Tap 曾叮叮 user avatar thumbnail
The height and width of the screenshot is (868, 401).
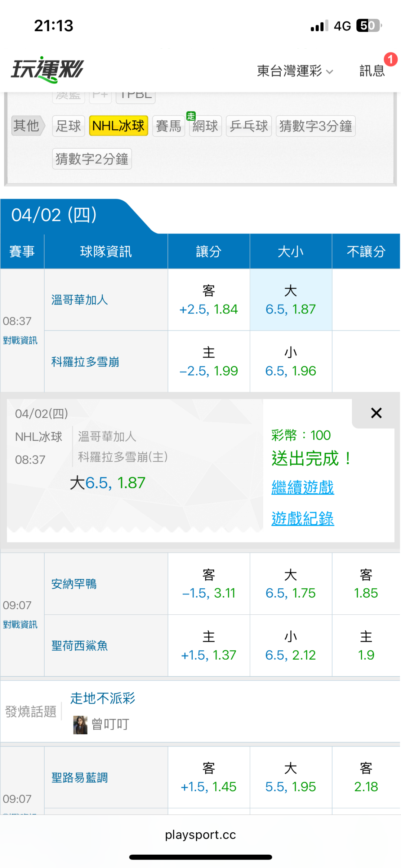coord(80,725)
